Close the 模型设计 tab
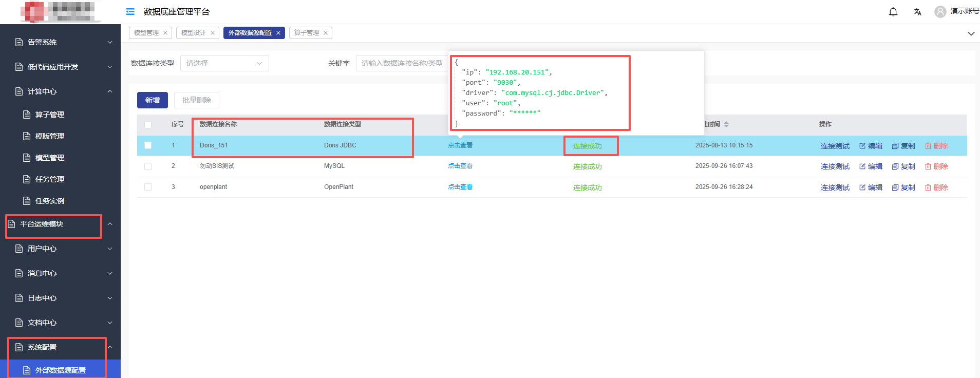The height and width of the screenshot is (378, 980). pos(213,33)
